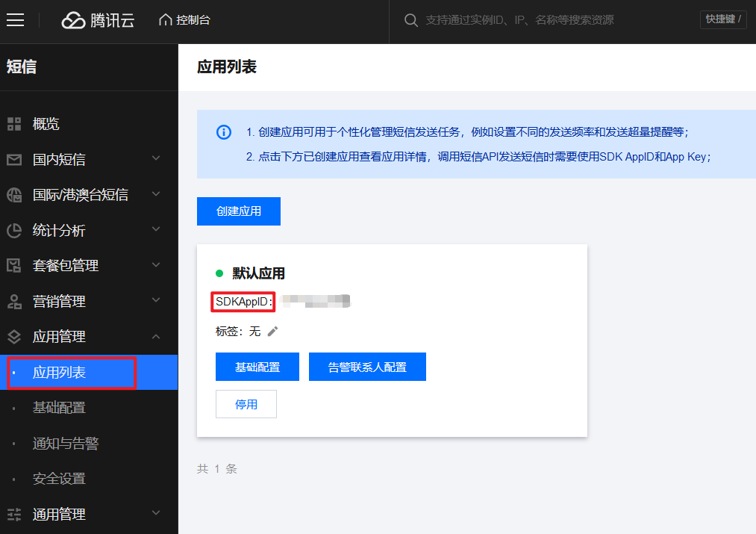Screen dimensions: 756x534
Task: Click the 概览 grid icon
Action: (x=14, y=124)
